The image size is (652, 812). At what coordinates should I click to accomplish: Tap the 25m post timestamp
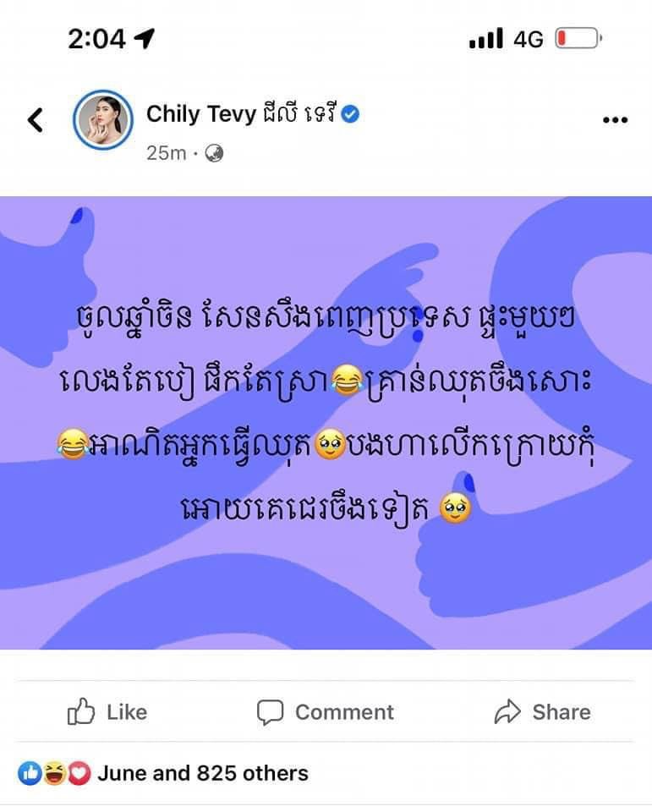tap(166, 153)
